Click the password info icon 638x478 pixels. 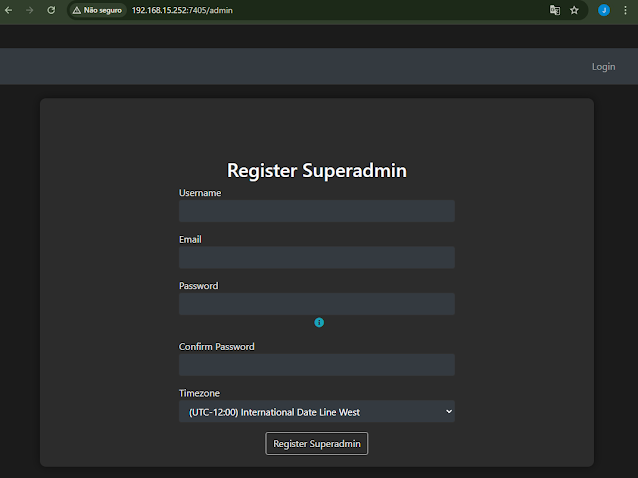click(x=319, y=322)
